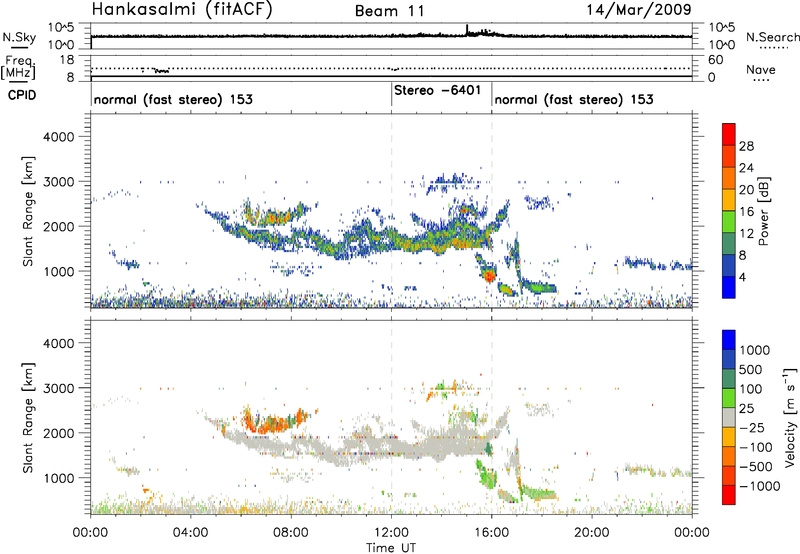800x554 pixels.
Task: Click the 'CPID' row label
Action: (22, 95)
